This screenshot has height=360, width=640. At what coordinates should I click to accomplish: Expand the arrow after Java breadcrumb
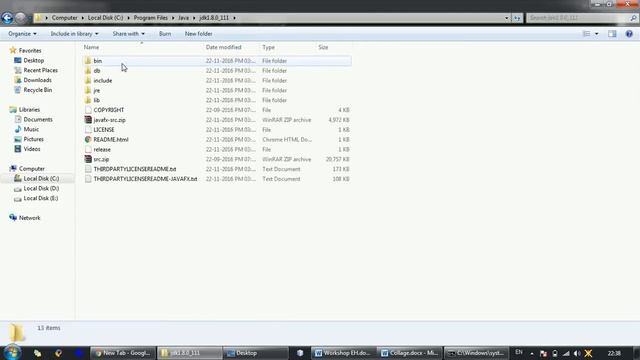tap(194, 18)
